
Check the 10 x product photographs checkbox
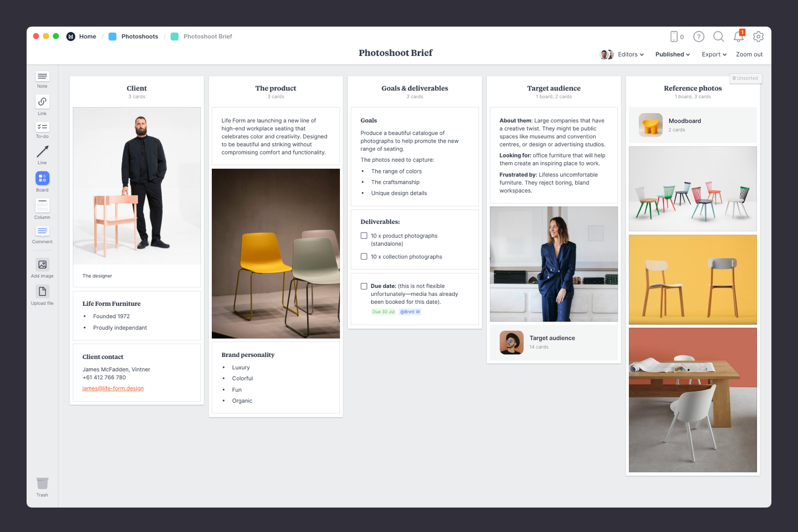point(363,235)
